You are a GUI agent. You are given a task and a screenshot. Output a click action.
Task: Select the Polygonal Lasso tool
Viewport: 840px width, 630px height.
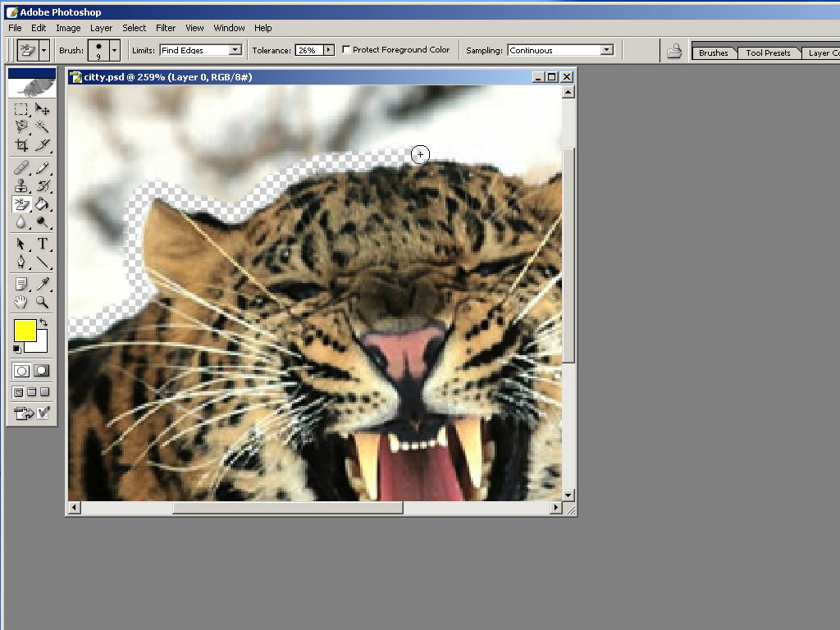click(21, 126)
